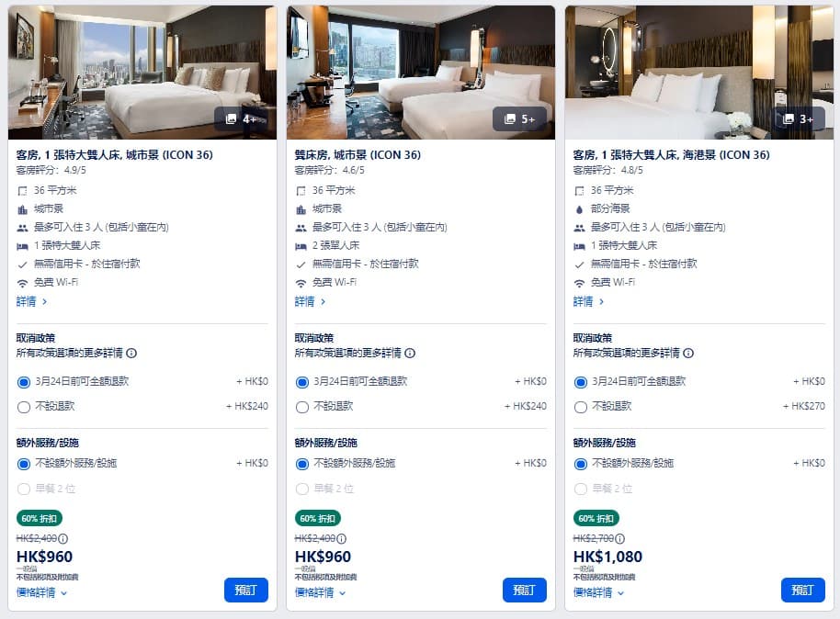Select 不設退款 option for first room
840x619 pixels.
coord(24,407)
